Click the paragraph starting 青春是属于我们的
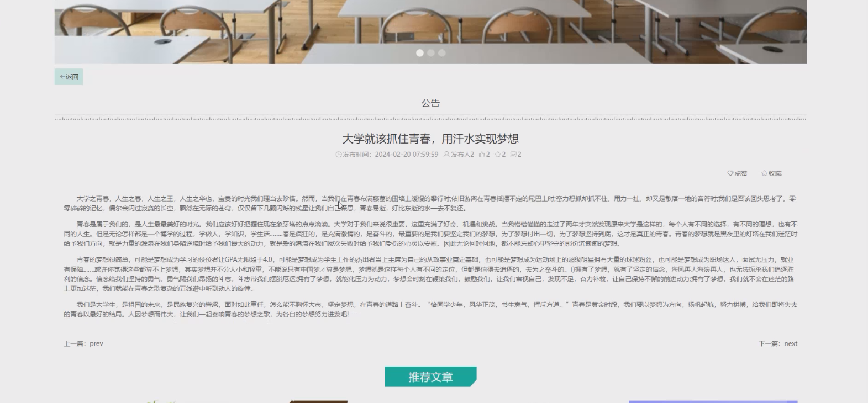This screenshot has width=868, height=403. [430, 234]
